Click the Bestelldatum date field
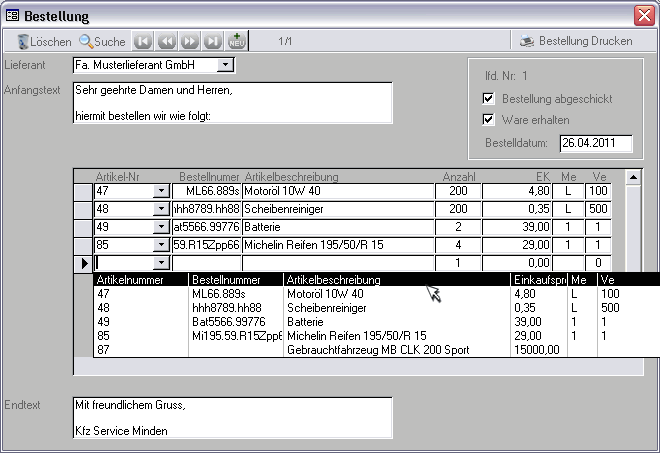Image resolution: width=660 pixels, height=453 pixels. click(x=595, y=143)
